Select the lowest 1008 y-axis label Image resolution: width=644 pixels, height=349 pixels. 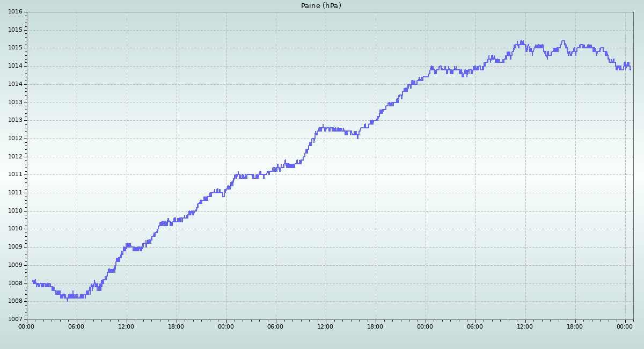[15, 301]
